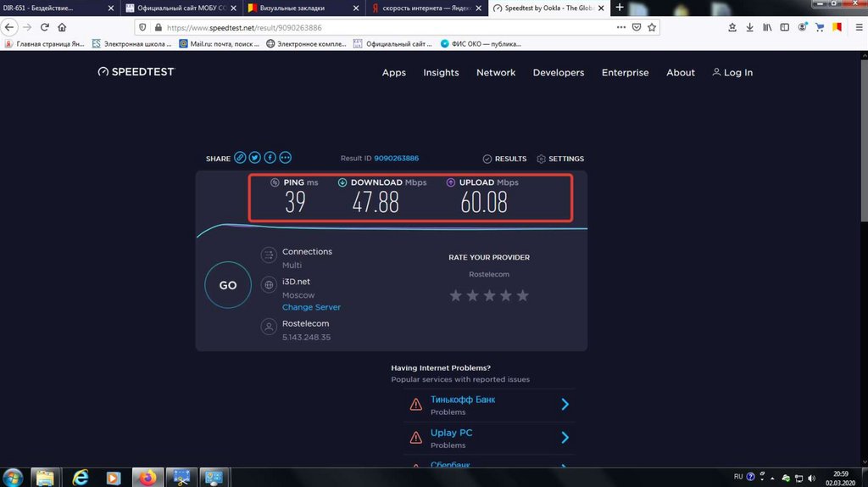This screenshot has height=487, width=868.
Task: Rate the provider with the first star
Action: point(455,295)
